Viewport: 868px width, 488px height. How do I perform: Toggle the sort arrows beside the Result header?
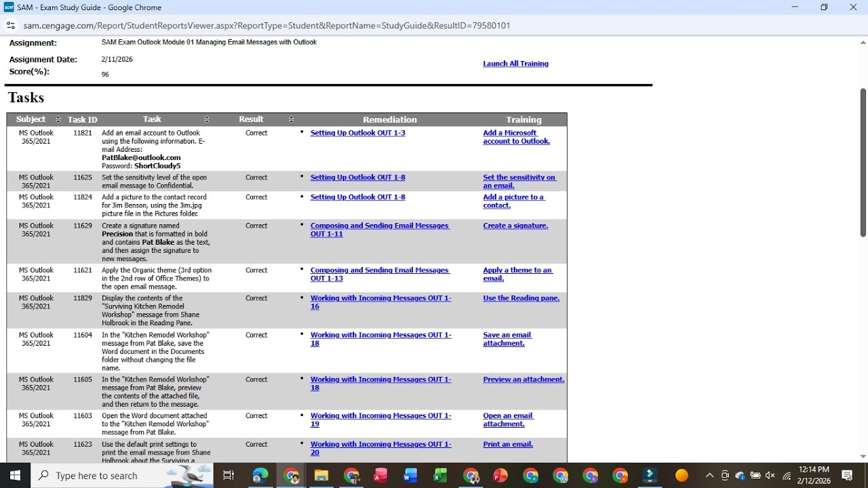291,119
